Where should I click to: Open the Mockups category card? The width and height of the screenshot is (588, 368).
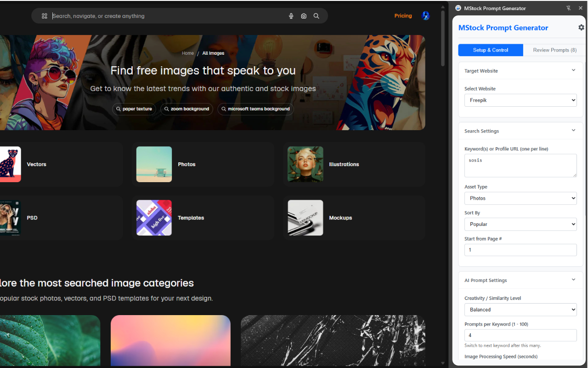[354, 218]
